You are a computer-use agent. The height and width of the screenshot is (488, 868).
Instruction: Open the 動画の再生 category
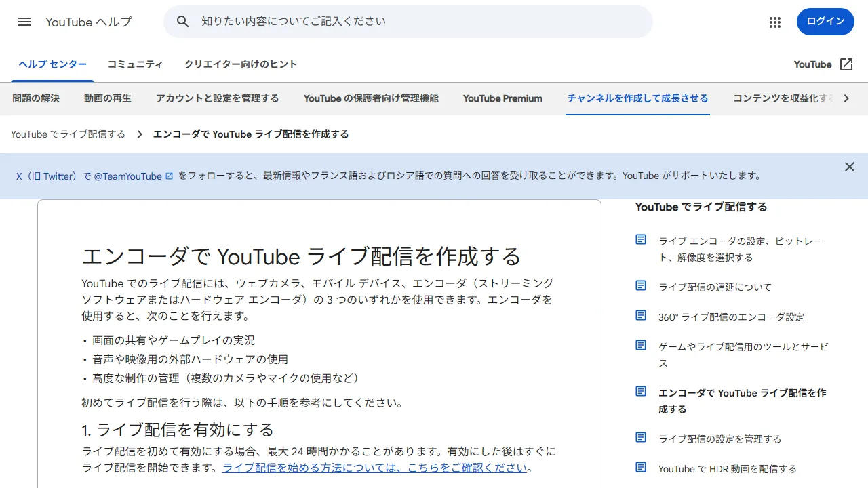click(108, 98)
